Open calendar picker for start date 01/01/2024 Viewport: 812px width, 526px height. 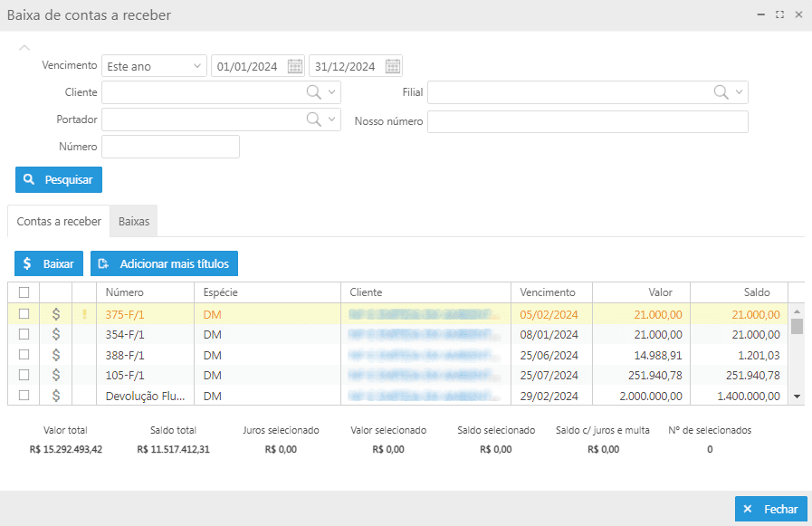[x=295, y=66]
